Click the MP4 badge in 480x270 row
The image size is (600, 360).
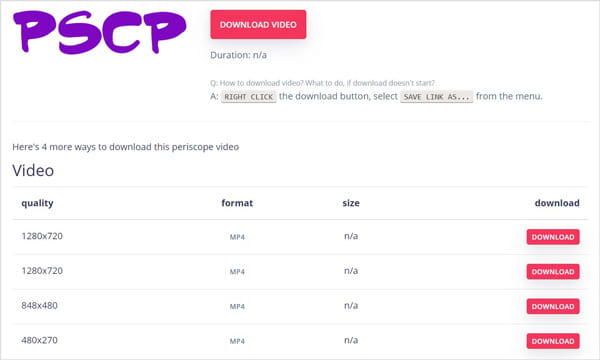click(x=237, y=341)
